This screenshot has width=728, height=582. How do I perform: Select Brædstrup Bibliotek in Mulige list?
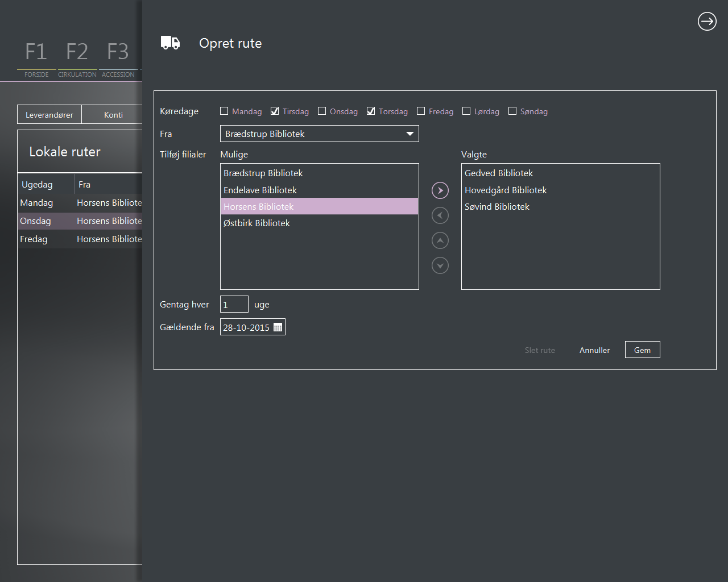coord(320,173)
